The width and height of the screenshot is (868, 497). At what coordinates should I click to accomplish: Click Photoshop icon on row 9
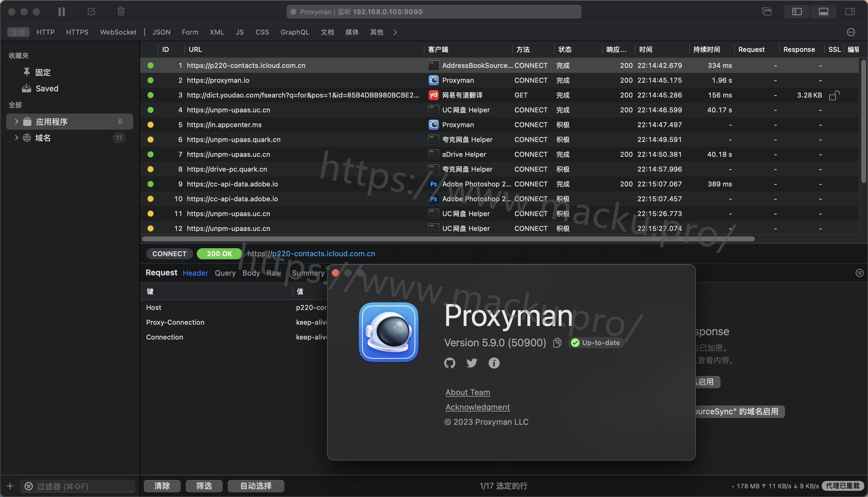pyautogui.click(x=433, y=184)
